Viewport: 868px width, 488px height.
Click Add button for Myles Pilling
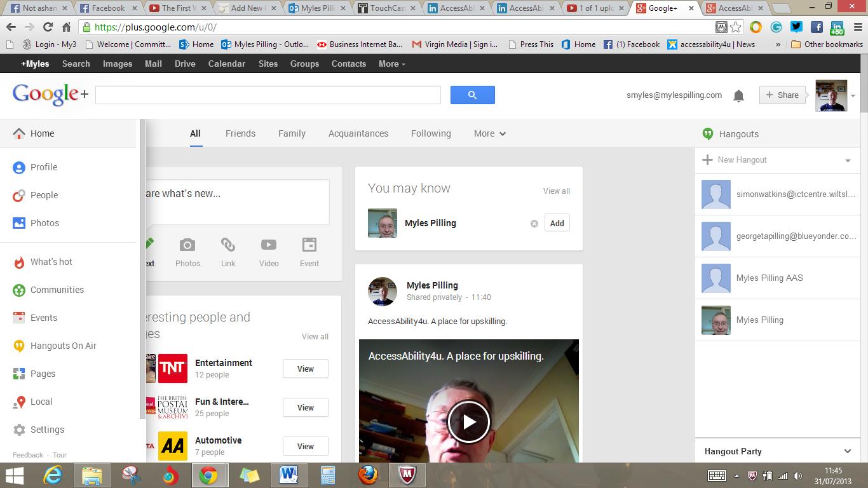[557, 223]
